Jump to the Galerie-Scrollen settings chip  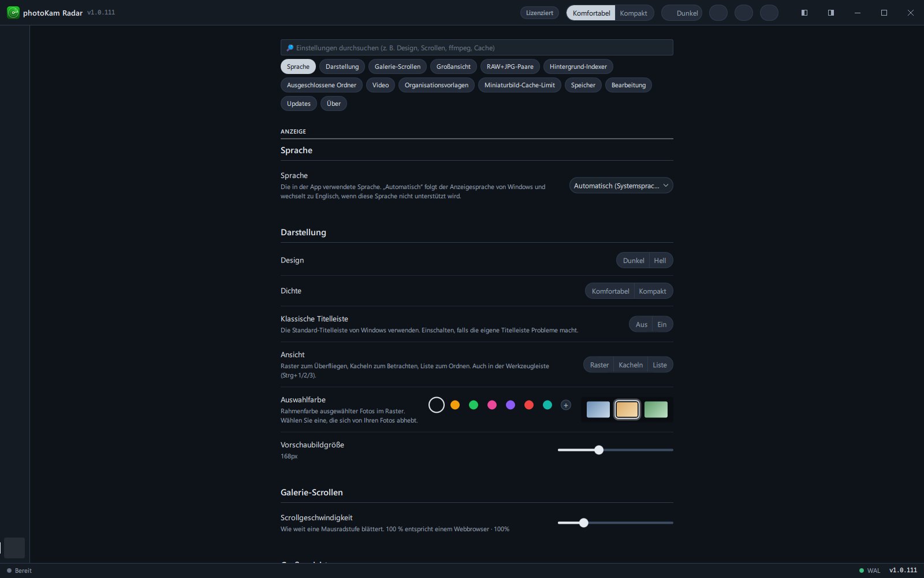point(397,66)
